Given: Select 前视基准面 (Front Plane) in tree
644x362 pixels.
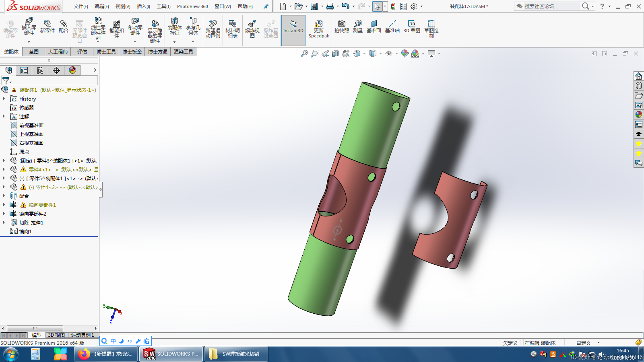Looking at the screenshot, I should 31,125.
